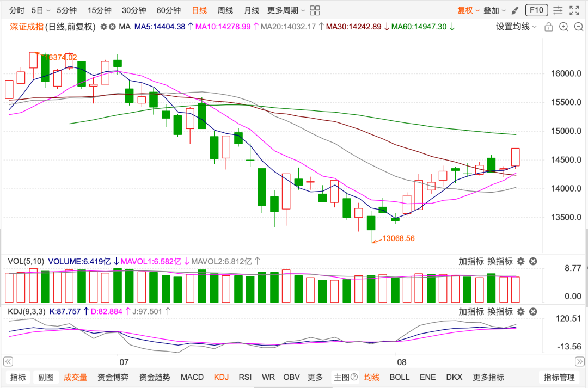This screenshot has width=588, height=388.
Task: Open the 指标管理 button
Action: 559,377
